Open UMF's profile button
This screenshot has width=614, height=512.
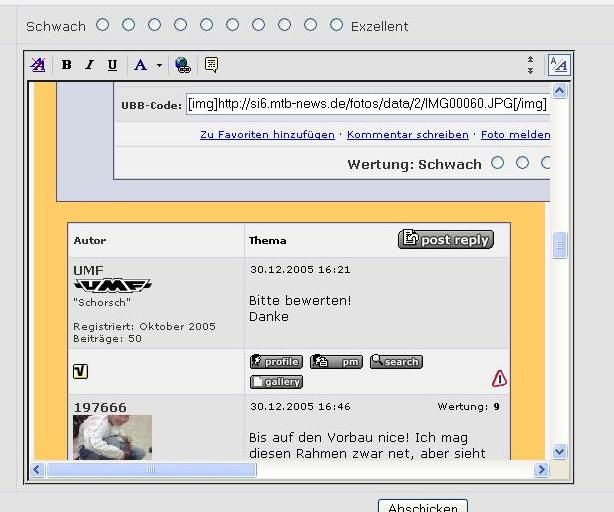[x=276, y=362]
